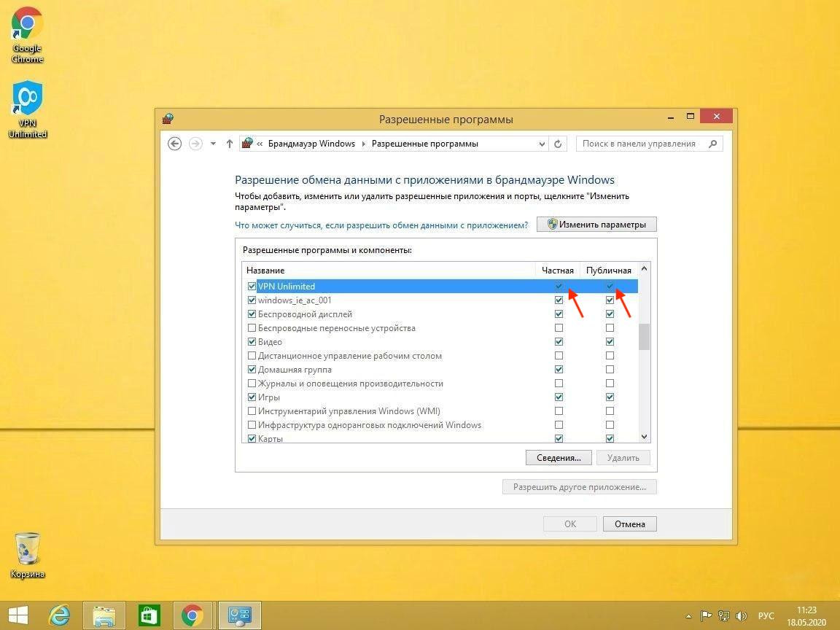Click the Частная column header

click(558, 271)
